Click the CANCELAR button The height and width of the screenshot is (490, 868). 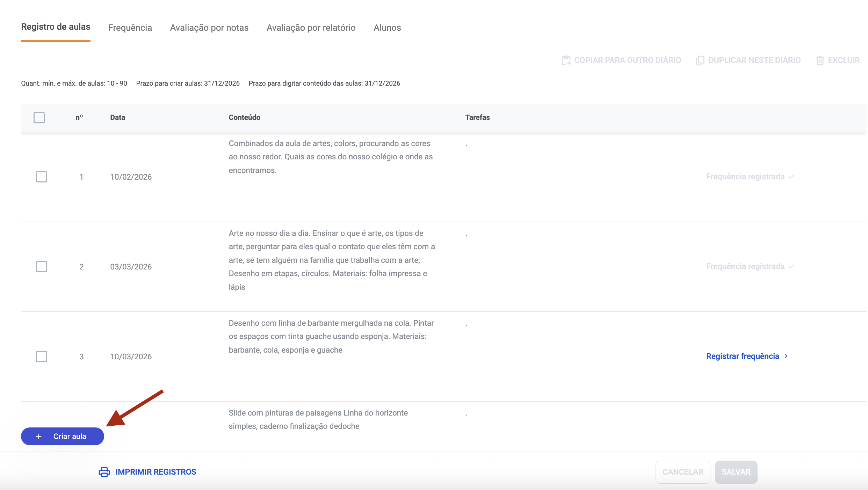tap(683, 472)
